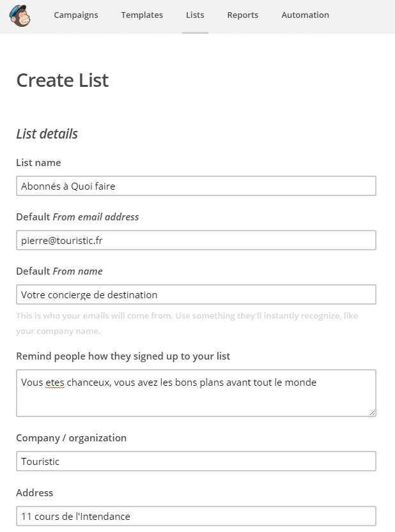Open the Reports tab
Image resolution: width=395 pixels, height=532 pixels.
242,15
